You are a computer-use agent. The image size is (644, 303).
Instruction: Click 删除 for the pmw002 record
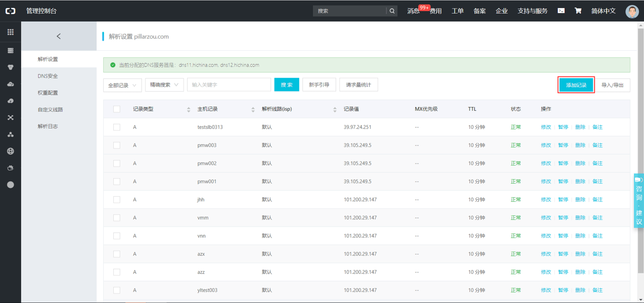click(x=580, y=164)
